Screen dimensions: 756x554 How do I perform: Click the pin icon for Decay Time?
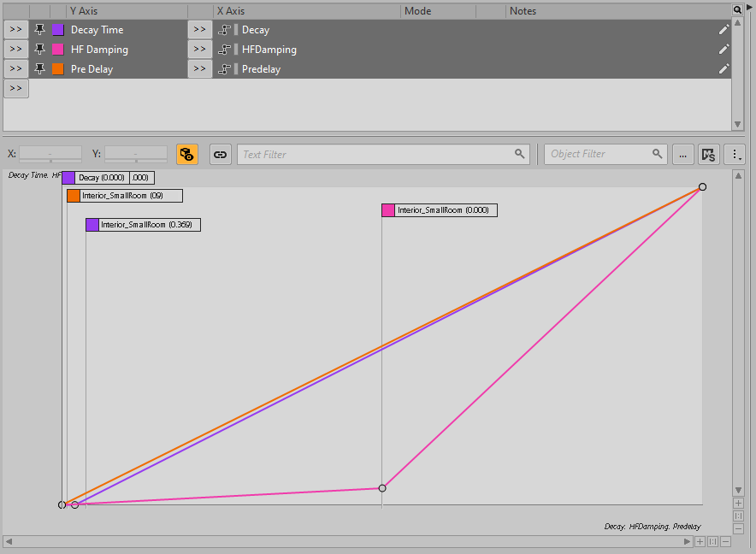pyautogui.click(x=39, y=30)
